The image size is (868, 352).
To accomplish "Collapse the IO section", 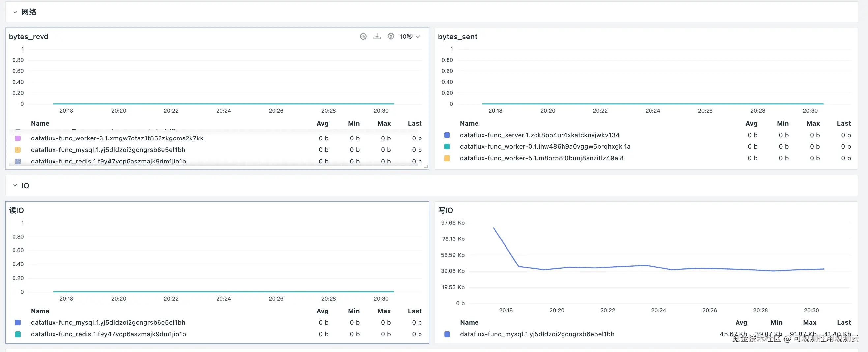I will [15, 186].
